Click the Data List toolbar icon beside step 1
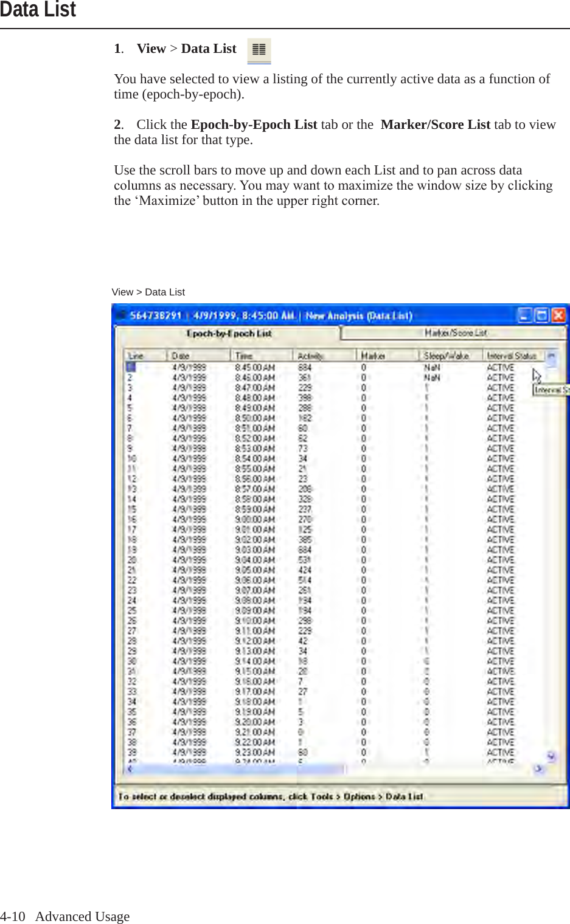Viewport: 570px width, 924px height. (x=259, y=50)
